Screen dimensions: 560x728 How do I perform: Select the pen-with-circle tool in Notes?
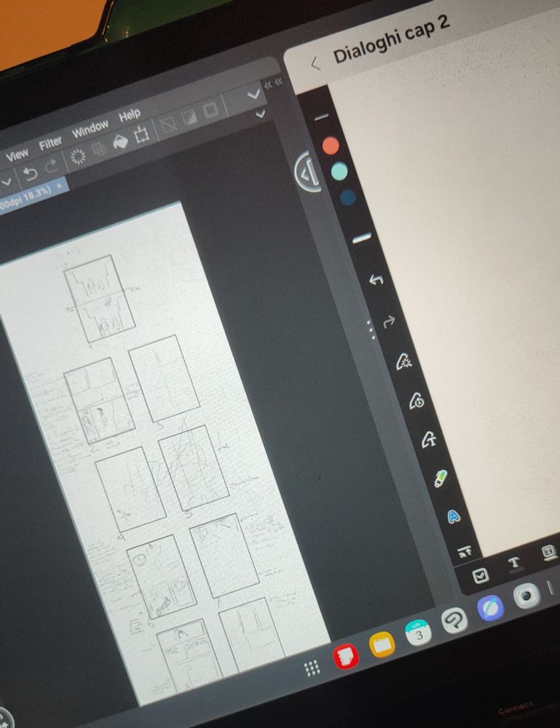[x=416, y=400]
